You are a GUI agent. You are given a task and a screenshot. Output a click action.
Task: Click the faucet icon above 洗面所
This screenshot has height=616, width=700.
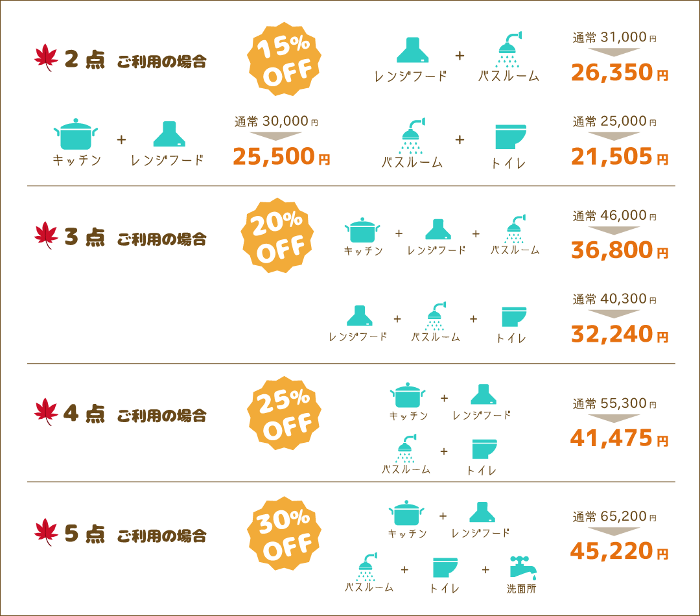pyautogui.click(x=523, y=568)
